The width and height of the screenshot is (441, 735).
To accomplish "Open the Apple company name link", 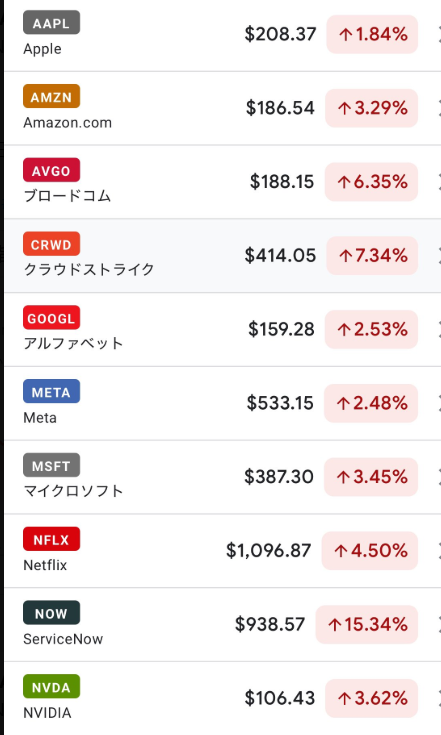I will click(x=42, y=49).
